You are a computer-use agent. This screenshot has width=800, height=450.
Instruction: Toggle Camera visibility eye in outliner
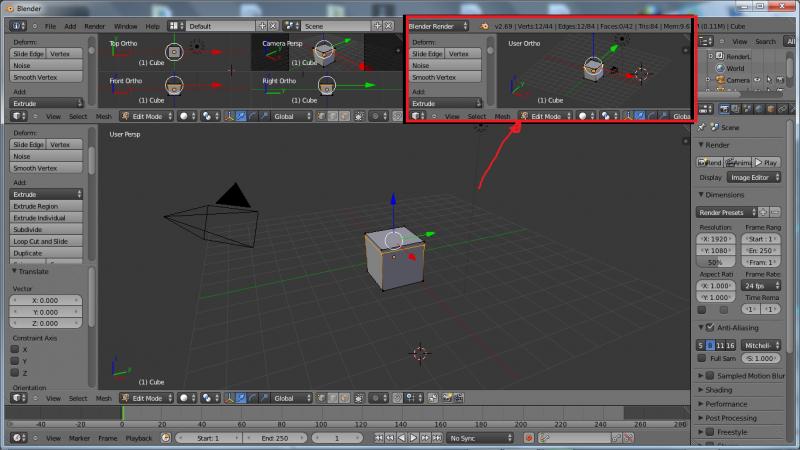[757, 80]
